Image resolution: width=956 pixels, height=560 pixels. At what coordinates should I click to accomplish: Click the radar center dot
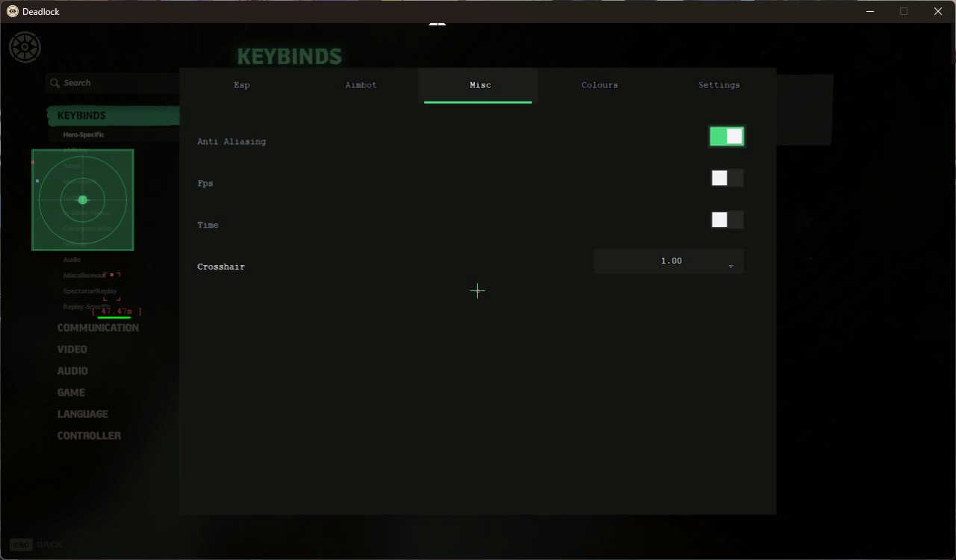point(83,199)
